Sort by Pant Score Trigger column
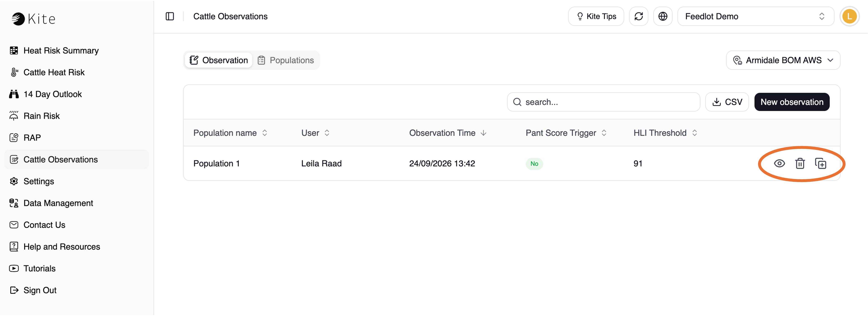 566,133
